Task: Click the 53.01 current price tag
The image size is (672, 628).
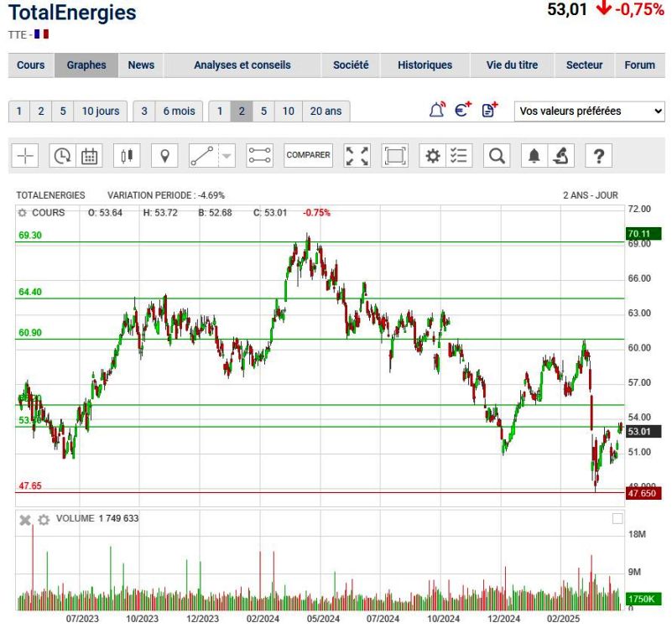Action: [643, 431]
